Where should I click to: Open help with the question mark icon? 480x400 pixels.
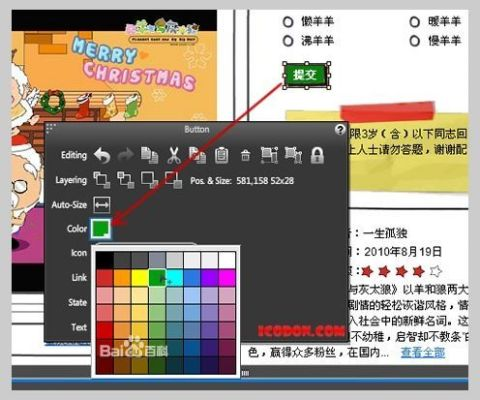tap(340, 129)
